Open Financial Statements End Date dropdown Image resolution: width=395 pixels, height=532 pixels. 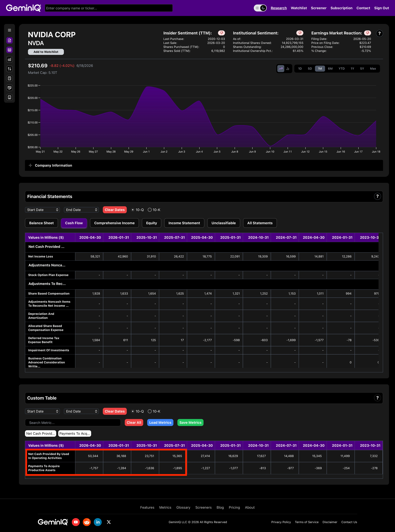81,210
